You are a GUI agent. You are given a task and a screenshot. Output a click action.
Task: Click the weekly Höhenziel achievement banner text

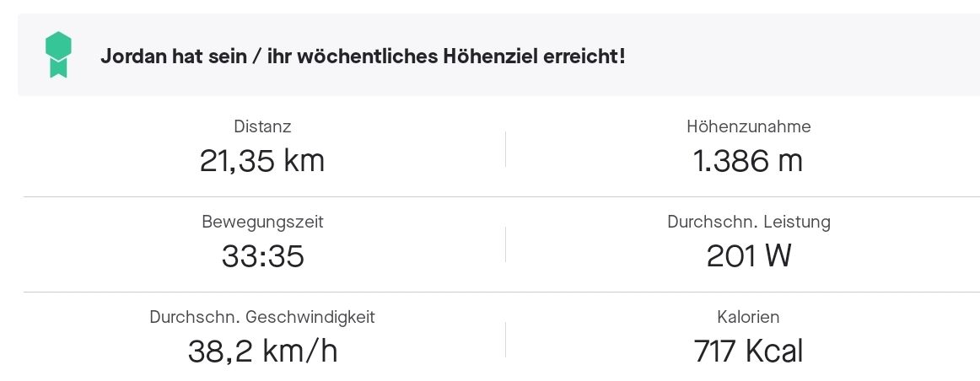tap(363, 57)
